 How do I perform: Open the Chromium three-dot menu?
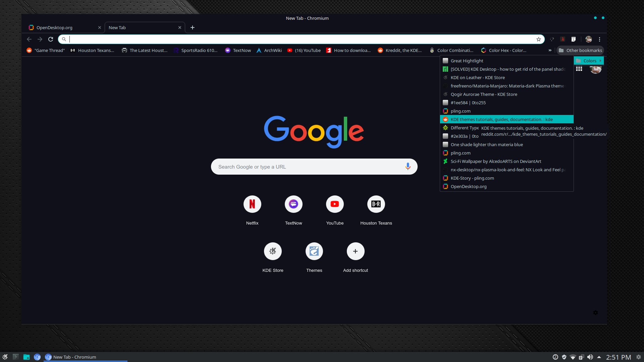[599, 39]
